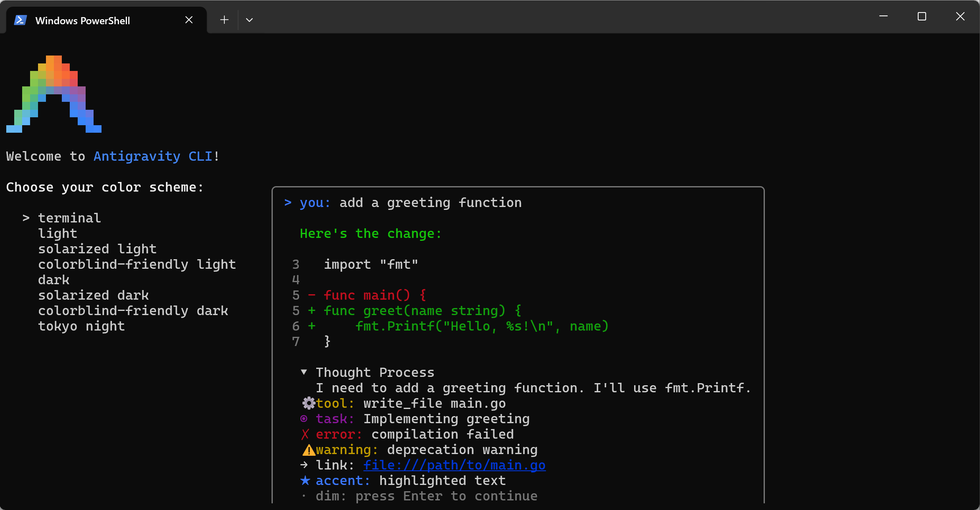
Task: Click line number 7 in the diff
Action: [x=296, y=341]
